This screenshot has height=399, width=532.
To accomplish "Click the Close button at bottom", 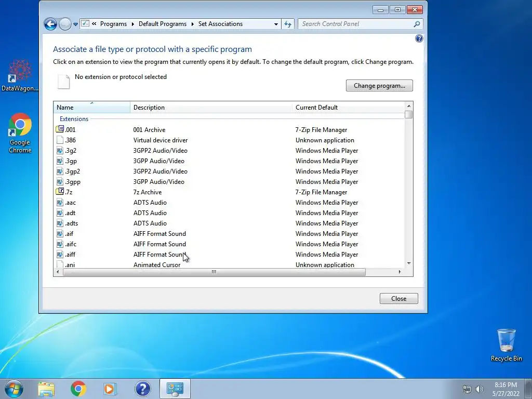I will [398, 299].
